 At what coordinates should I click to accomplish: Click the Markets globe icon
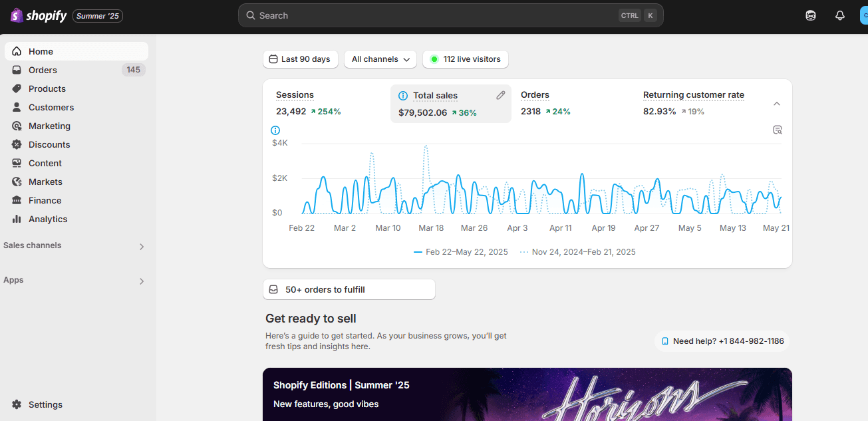pyautogui.click(x=17, y=182)
